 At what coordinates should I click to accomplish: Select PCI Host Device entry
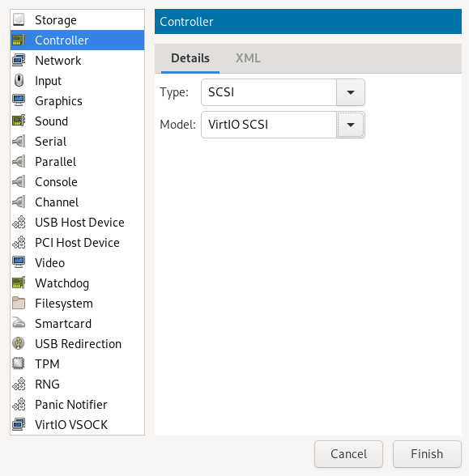[x=77, y=243]
